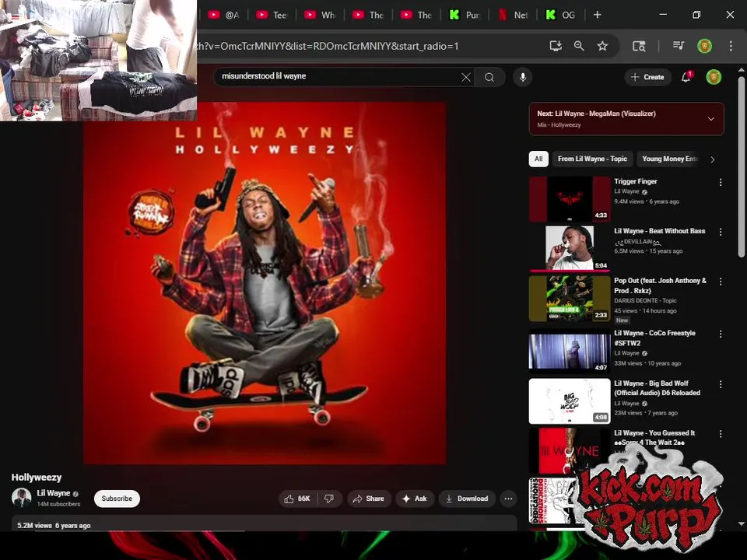Switch to the Tee browser tab

(x=272, y=15)
